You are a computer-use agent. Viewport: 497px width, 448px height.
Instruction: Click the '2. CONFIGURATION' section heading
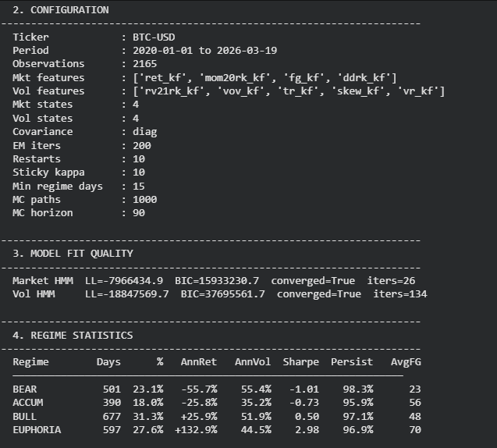pyautogui.click(x=61, y=10)
